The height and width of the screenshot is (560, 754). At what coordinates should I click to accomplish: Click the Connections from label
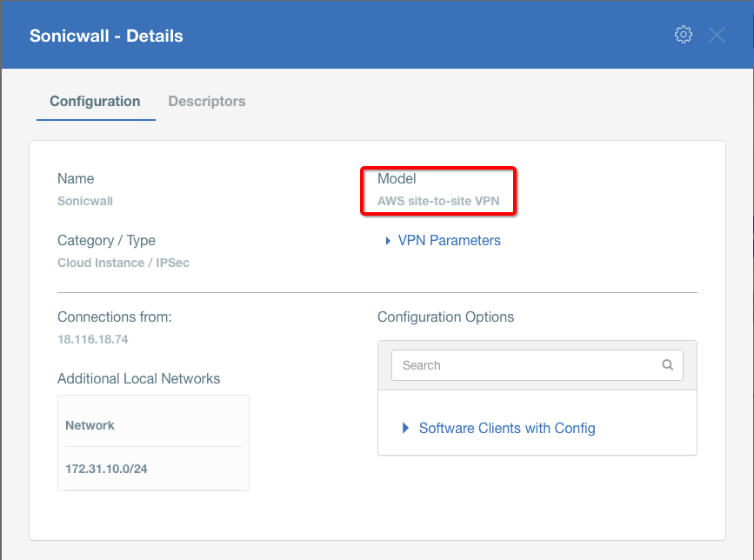[115, 317]
